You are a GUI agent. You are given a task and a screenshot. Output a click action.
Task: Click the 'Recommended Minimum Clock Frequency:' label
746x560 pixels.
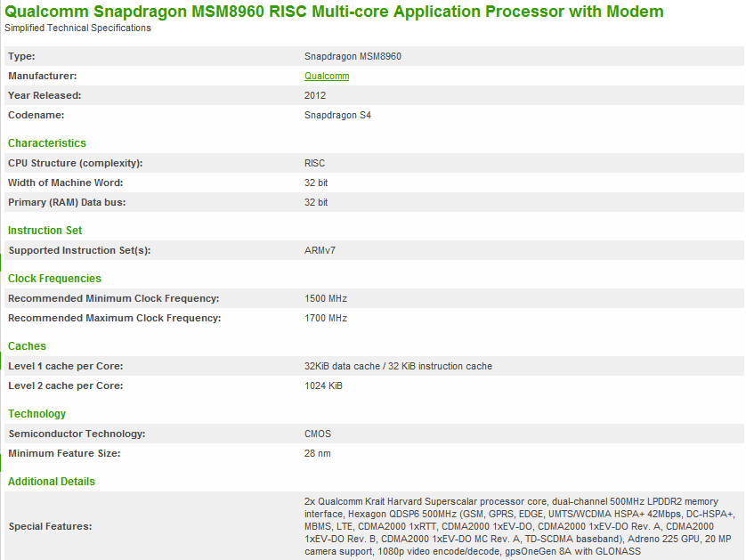click(x=114, y=298)
